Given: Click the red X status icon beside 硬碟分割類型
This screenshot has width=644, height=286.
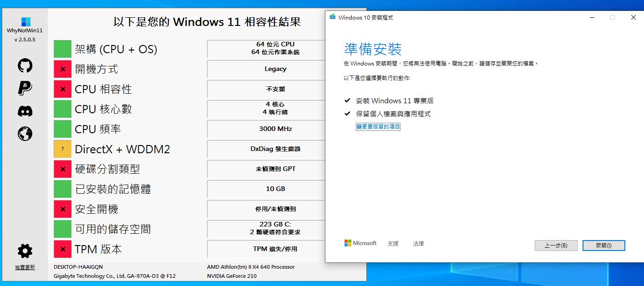Looking at the screenshot, I should coord(62,169).
